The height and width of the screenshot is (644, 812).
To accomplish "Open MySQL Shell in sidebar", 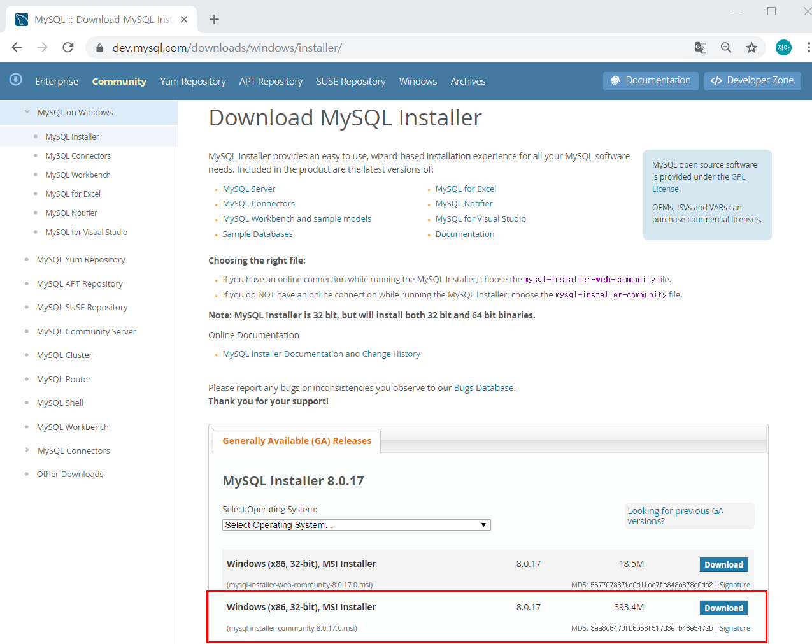I will (60, 403).
